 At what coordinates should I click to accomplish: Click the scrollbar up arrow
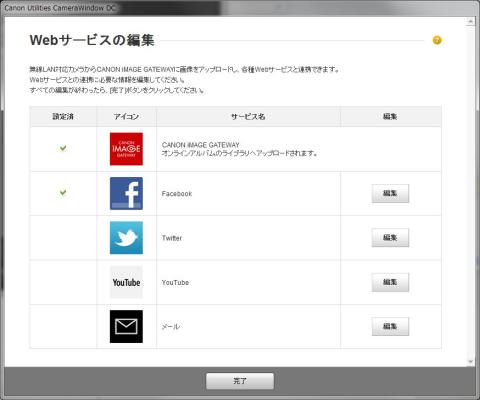tap(471, 21)
